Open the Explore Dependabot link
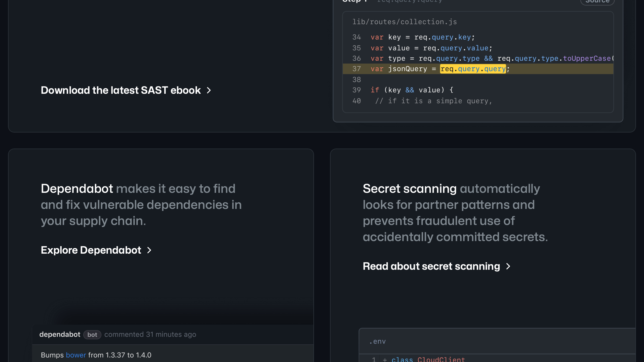The image size is (644, 362). click(x=96, y=250)
